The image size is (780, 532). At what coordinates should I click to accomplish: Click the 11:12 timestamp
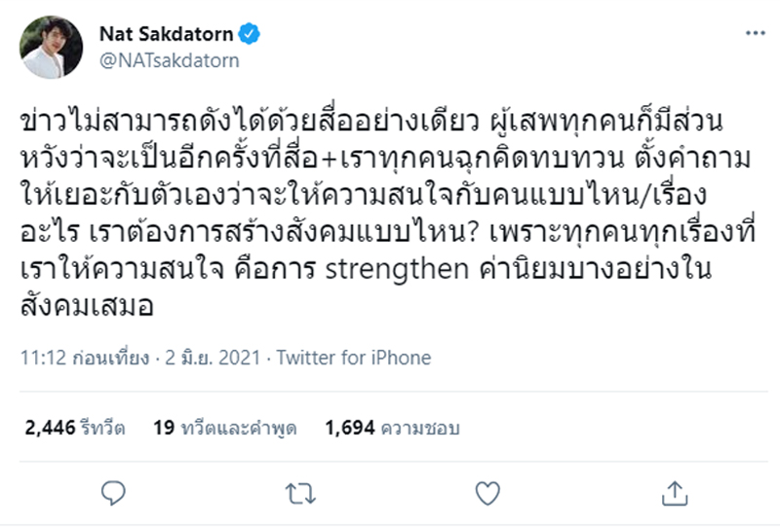coord(39,358)
